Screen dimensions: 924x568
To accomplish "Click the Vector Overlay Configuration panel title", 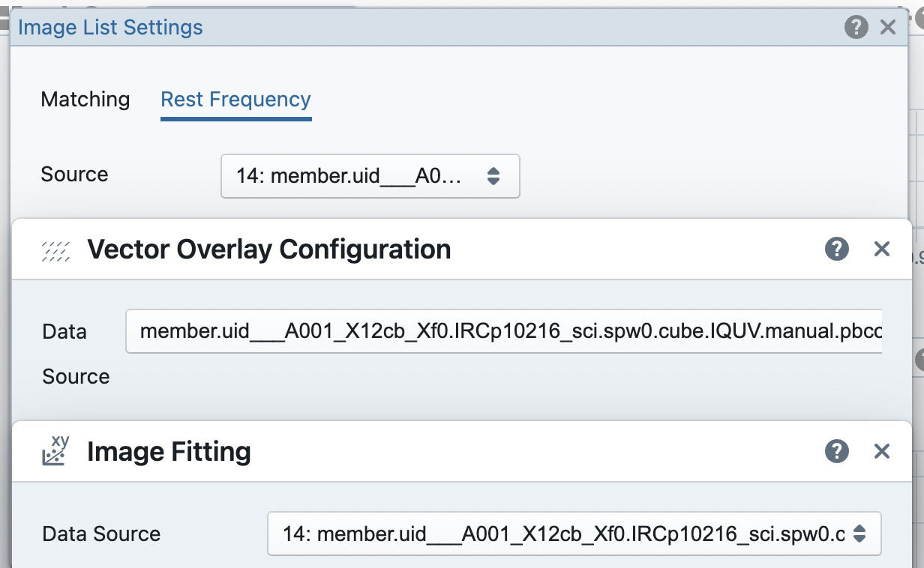I will pos(268,248).
